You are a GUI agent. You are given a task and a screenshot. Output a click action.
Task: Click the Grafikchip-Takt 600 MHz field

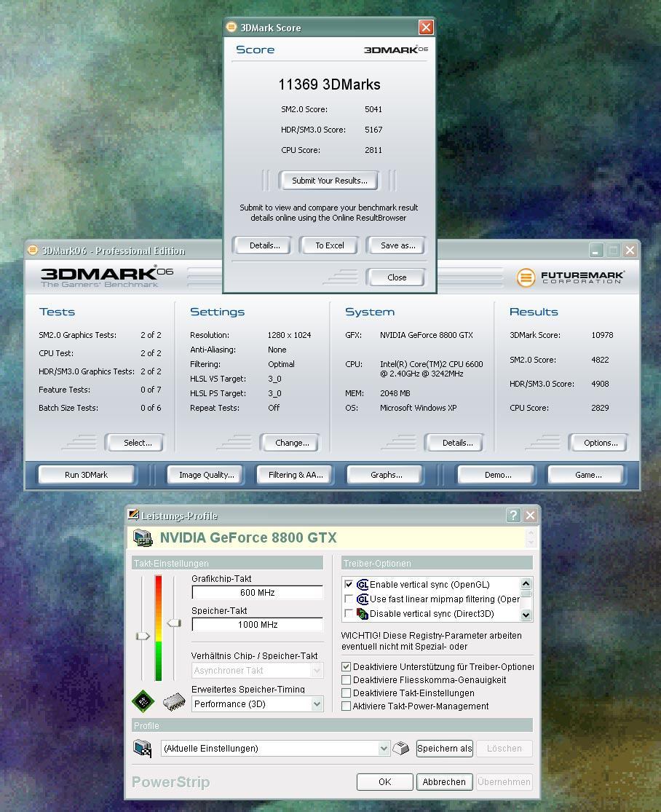pos(257,592)
